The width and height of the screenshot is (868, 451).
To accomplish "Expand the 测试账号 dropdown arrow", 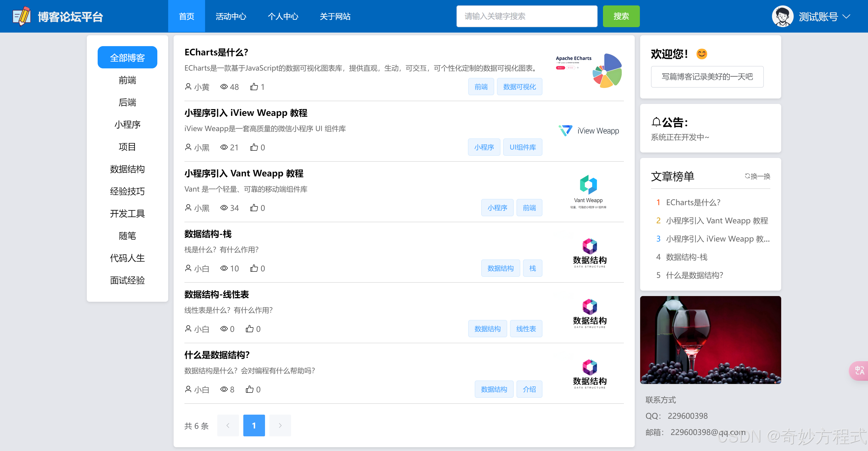I will [846, 16].
